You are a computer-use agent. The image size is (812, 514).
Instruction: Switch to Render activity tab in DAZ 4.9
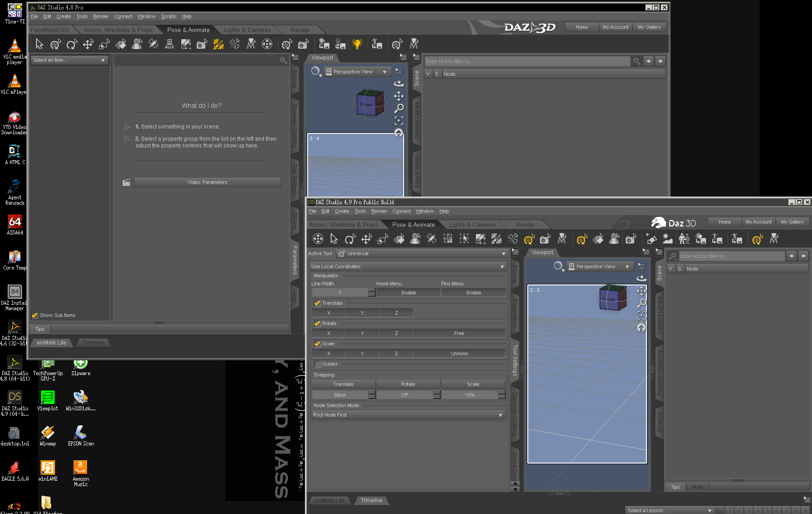[525, 225]
